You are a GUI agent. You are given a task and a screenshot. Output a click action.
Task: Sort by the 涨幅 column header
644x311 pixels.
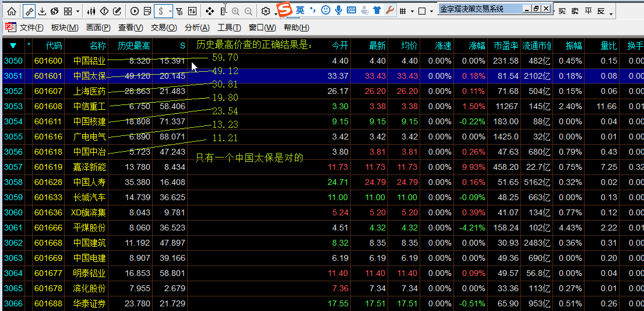(477, 46)
